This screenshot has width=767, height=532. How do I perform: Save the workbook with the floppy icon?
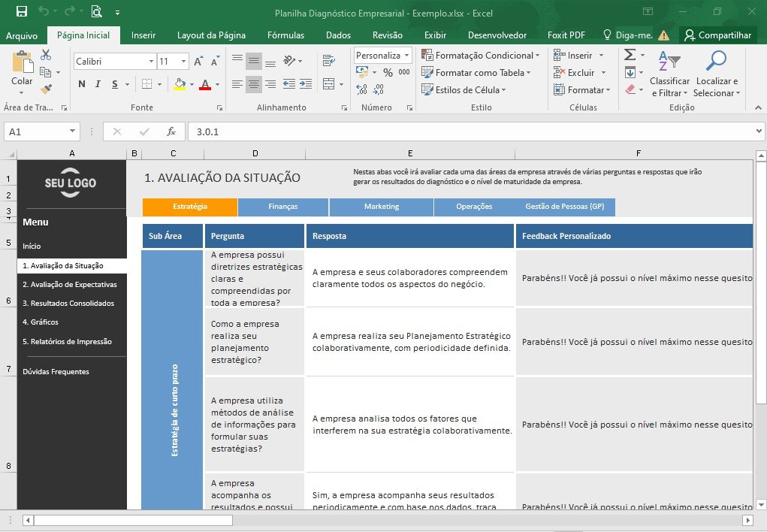(x=22, y=12)
